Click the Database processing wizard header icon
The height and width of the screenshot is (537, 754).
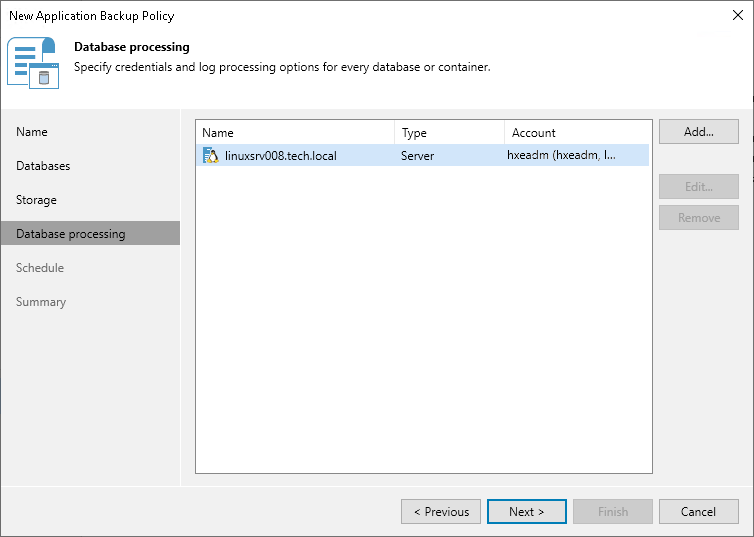pyautogui.click(x=33, y=63)
